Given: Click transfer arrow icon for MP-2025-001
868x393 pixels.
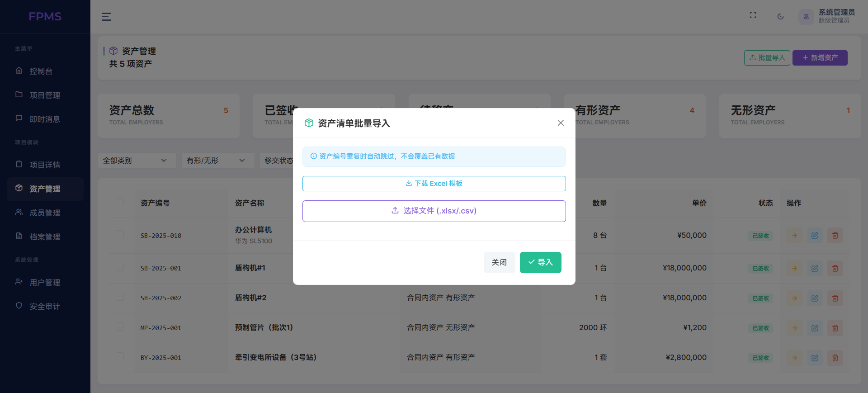Looking at the screenshot, I should click(x=794, y=328).
